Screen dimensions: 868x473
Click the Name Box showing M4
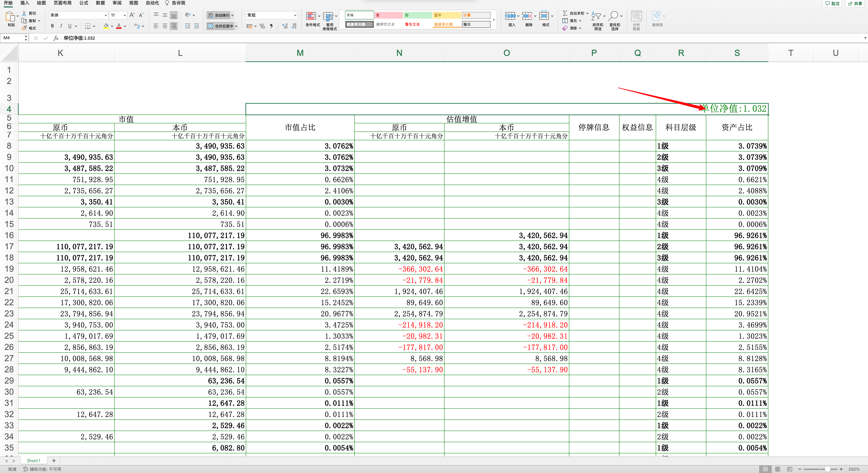coord(14,38)
